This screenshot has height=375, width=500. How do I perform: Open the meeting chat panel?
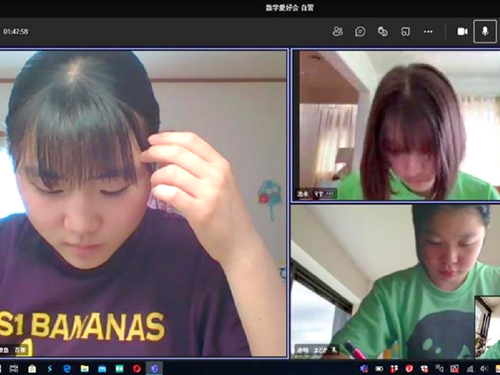[x=360, y=32]
